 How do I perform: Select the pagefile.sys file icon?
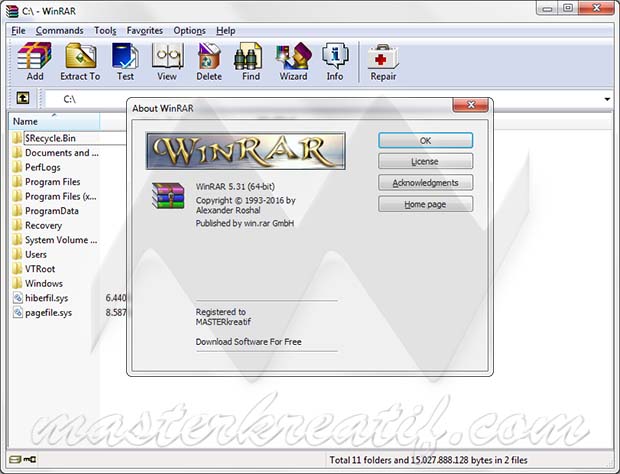pos(18,312)
